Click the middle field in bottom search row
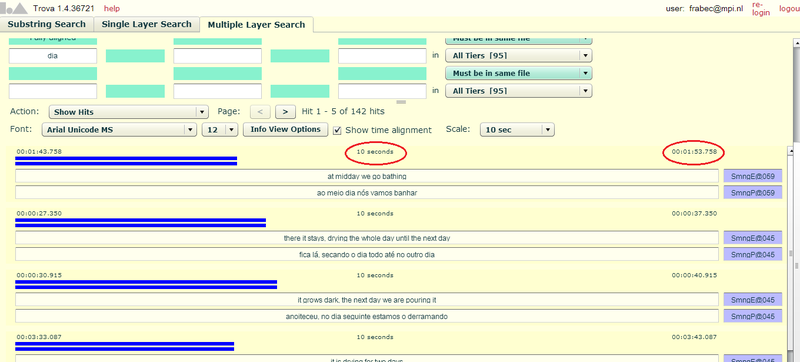Image resolution: width=800 pixels, height=362 pixels. 217,91
